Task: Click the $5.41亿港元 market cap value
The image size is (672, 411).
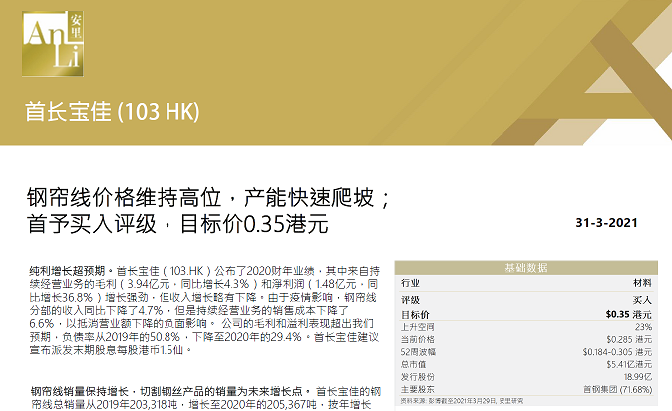Action: click(x=629, y=364)
